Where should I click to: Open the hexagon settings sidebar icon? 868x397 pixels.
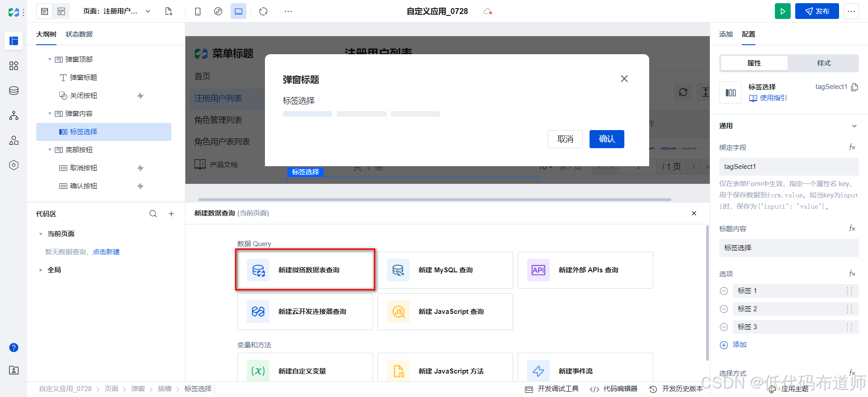coord(14,165)
